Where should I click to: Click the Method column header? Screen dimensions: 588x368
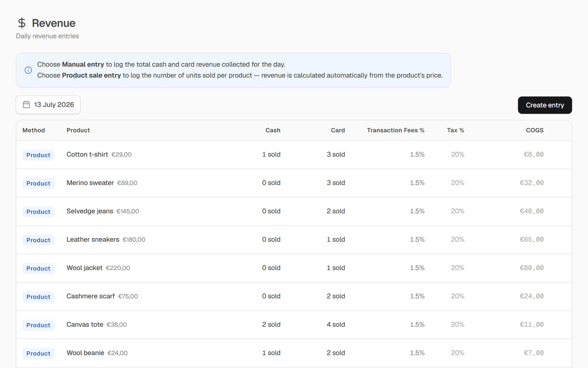tap(34, 130)
